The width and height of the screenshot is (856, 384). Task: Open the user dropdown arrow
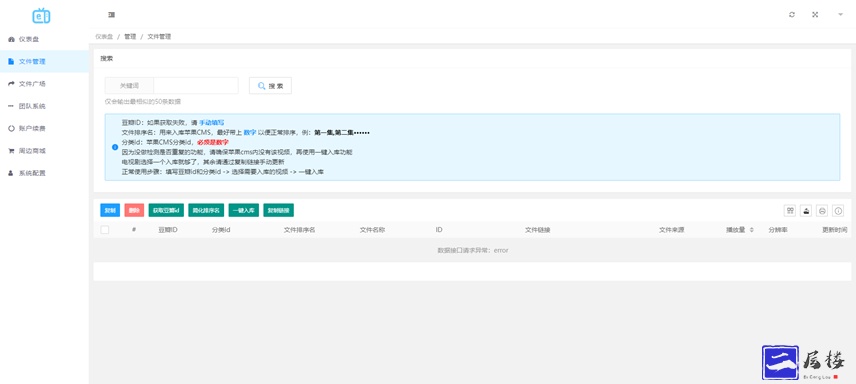coord(840,15)
